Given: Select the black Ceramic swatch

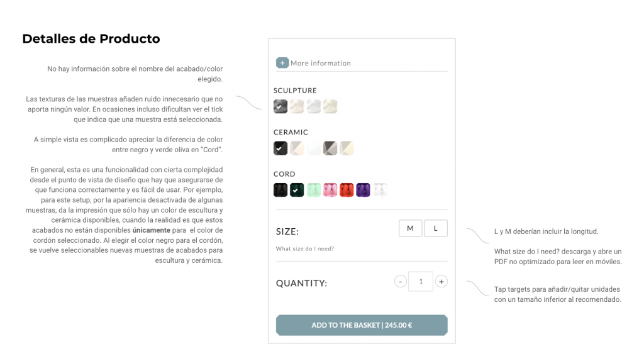Looking at the screenshot, I should (x=280, y=148).
